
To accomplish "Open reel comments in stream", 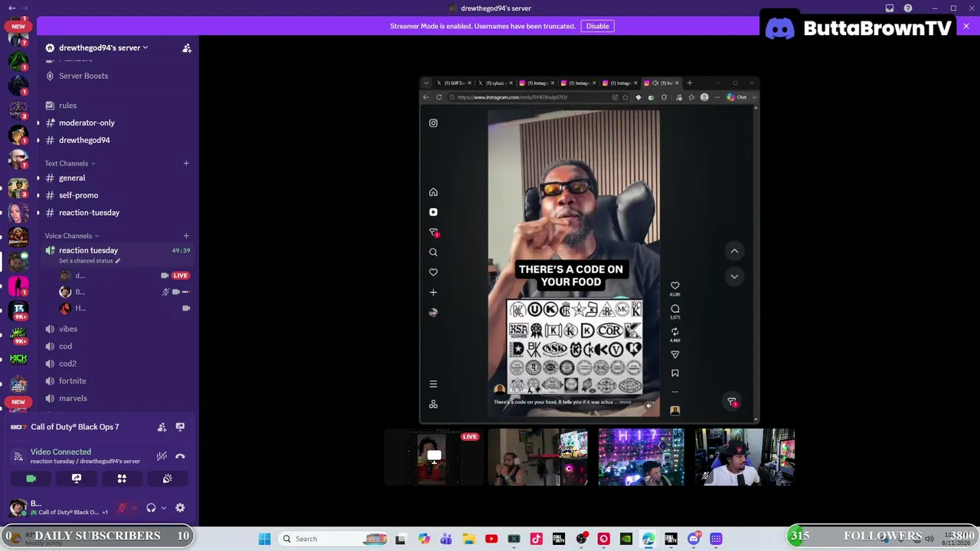I will point(675,308).
